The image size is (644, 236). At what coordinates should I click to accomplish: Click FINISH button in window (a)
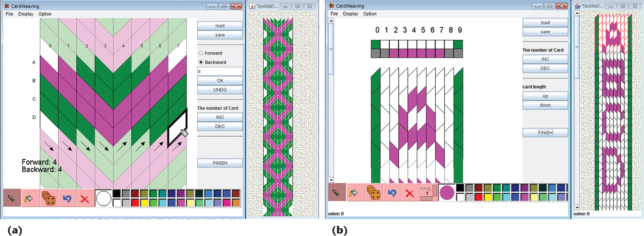tap(220, 163)
